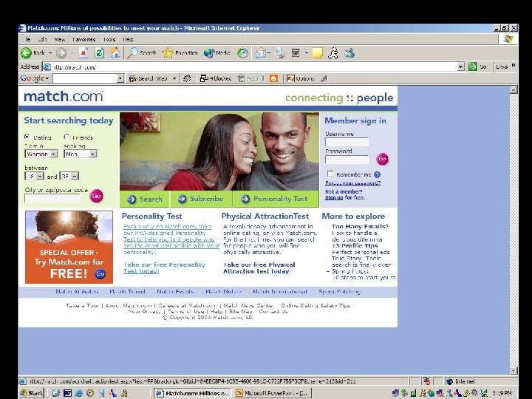Click the Forward arrow in IE toolbar

(x=61, y=53)
